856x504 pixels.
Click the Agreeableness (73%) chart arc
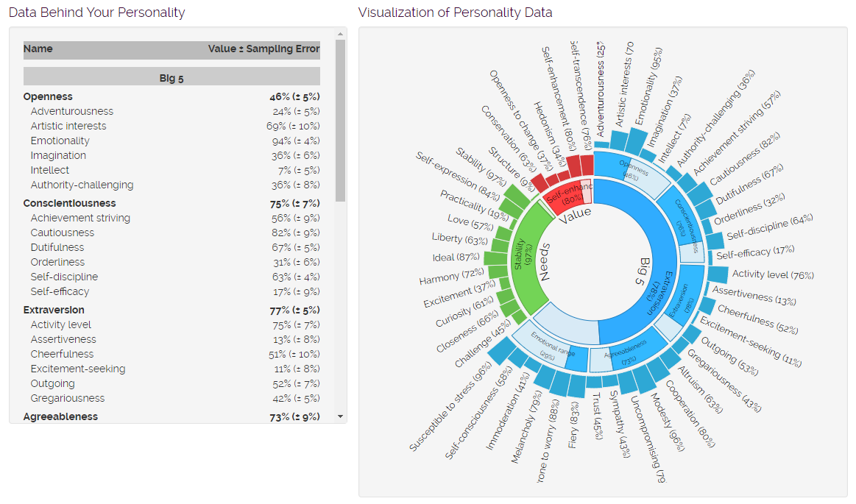628,352
